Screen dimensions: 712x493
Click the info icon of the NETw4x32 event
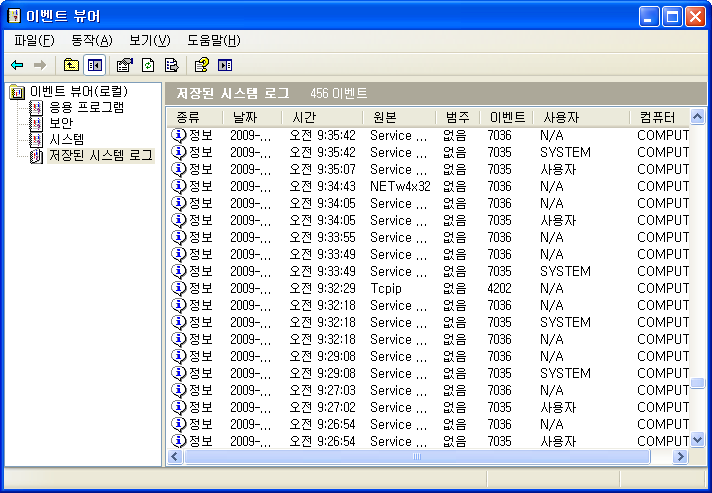click(178, 186)
